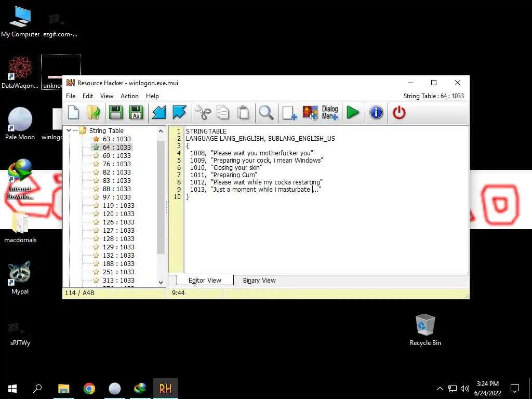Select the Recycle Bin desktop icon

[x=425, y=330]
